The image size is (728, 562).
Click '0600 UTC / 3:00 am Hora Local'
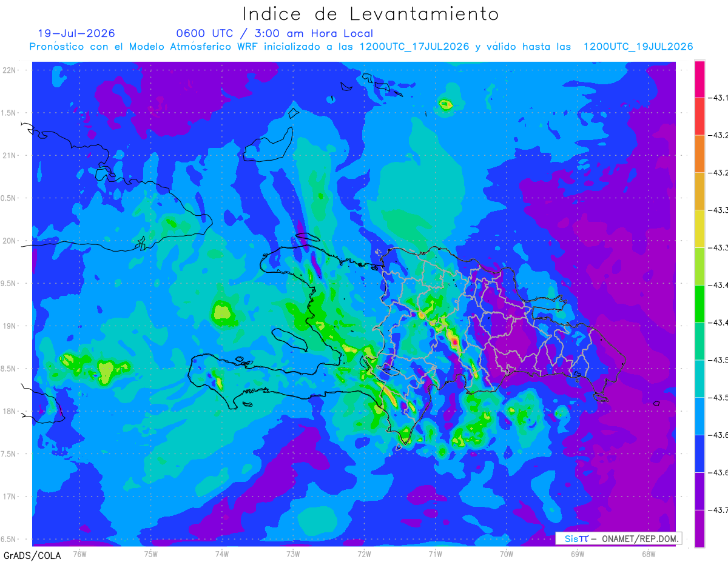[x=274, y=33]
